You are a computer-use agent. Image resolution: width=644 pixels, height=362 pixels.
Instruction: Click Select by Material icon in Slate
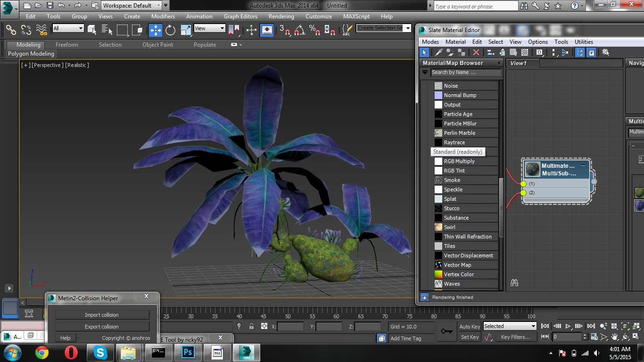tap(606, 52)
